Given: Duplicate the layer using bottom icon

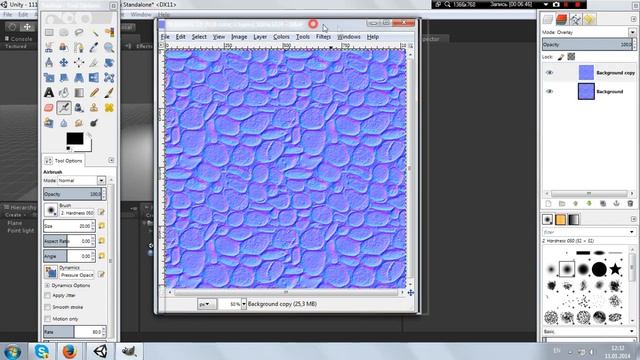Looking at the screenshot, I should tap(603, 204).
